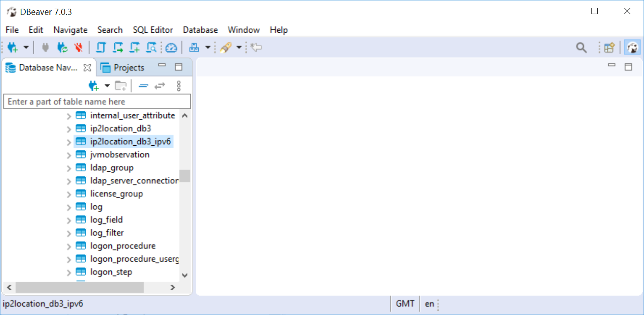Viewport: 644px width, 315px height.
Task: Expand the logon_procedure table node
Action: pyautogui.click(x=69, y=246)
